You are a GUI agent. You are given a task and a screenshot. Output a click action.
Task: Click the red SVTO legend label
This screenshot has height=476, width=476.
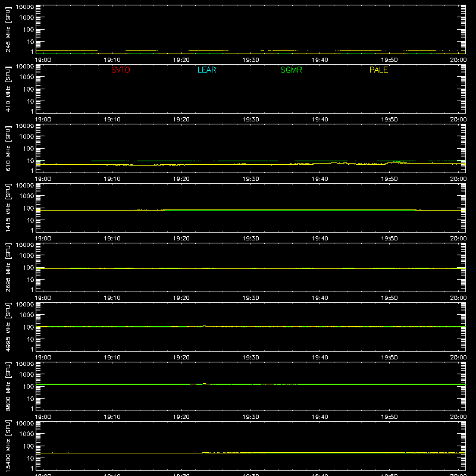121,70
